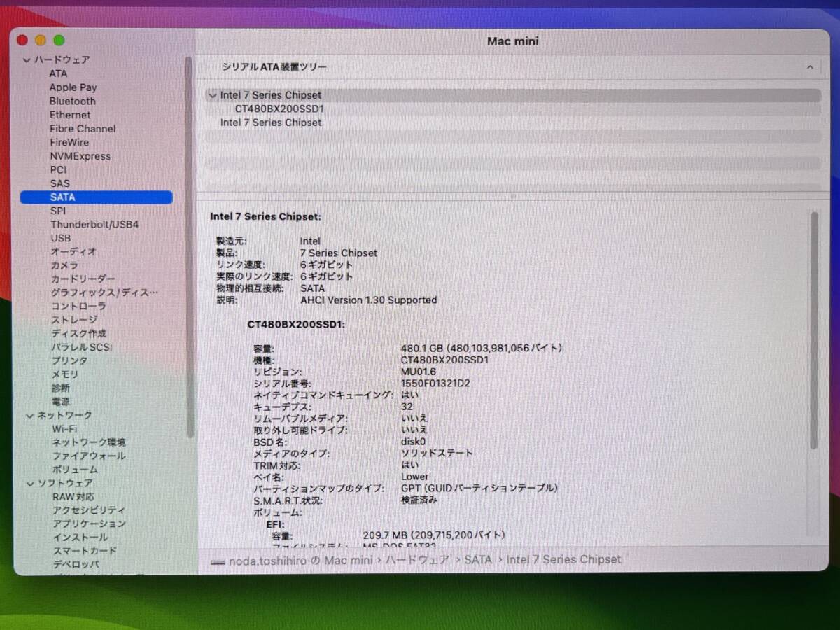Image resolution: width=840 pixels, height=630 pixels.
Task: Select カードリーダー in the sidebar
Action: (83, 279)
